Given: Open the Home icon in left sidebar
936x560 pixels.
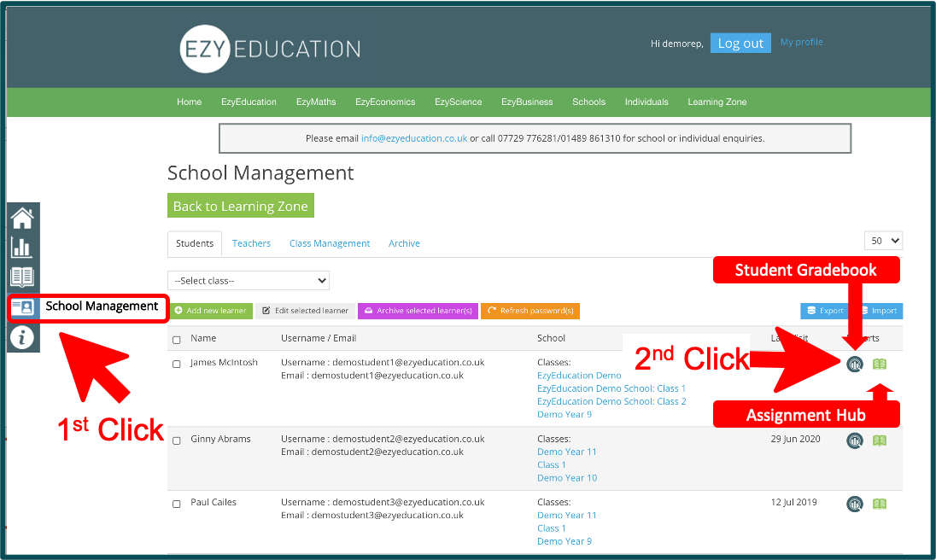Looking at the screenshot, I should point(22,219).
